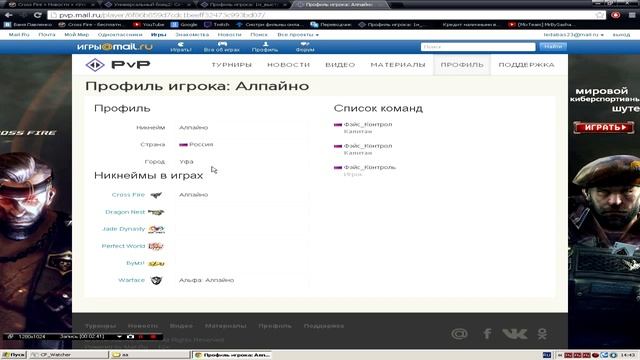Open Все об играх in the blue bar

pos(222,47)
